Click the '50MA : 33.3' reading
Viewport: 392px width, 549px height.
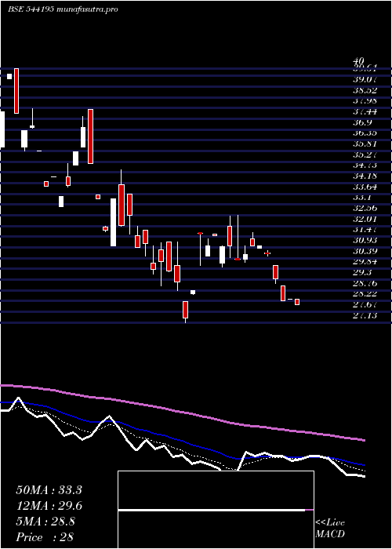click(x=49, y=490)
